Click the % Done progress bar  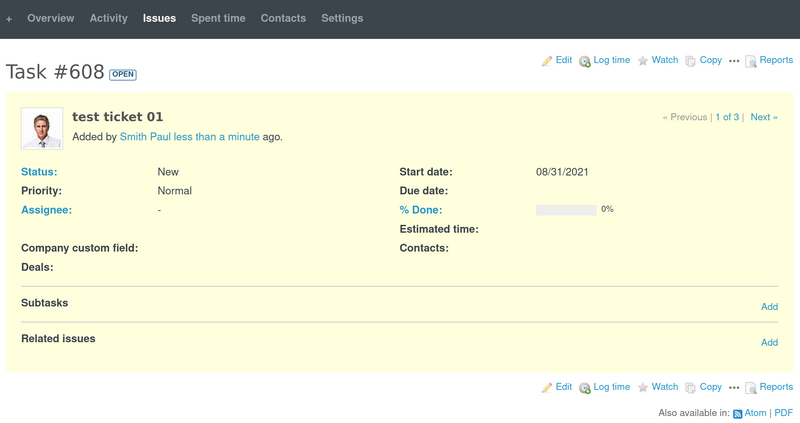point(566,210)
